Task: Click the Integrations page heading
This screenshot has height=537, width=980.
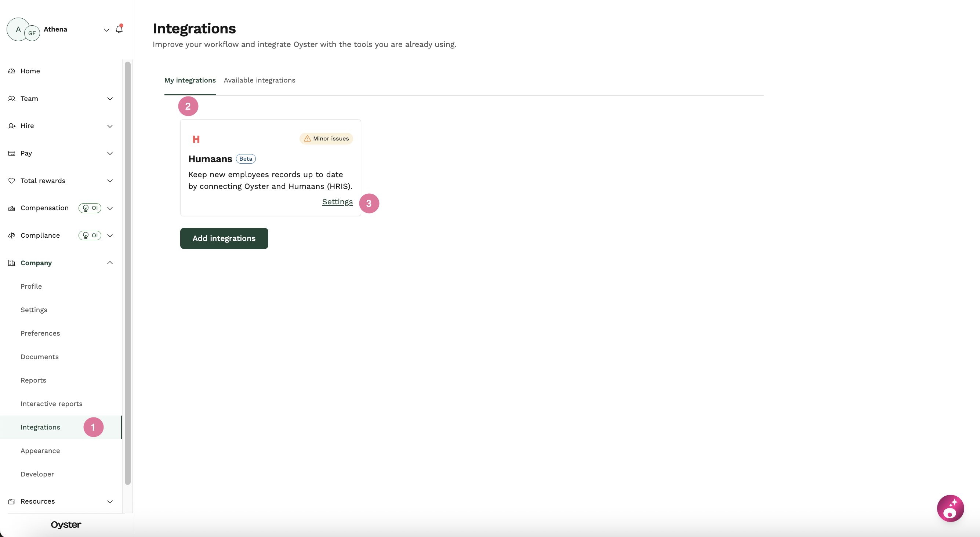Action: point(194,29)
